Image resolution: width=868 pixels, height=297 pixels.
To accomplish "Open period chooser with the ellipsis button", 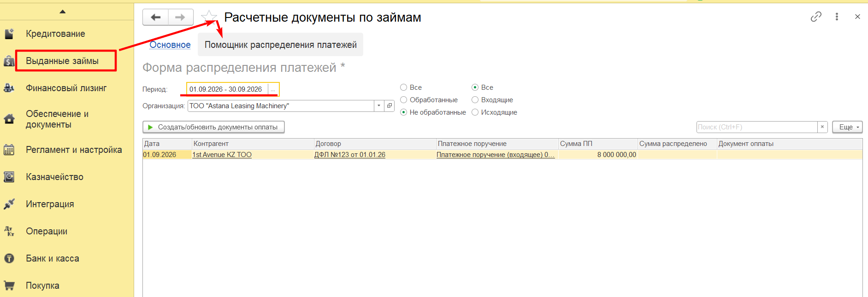I will 273,89.
